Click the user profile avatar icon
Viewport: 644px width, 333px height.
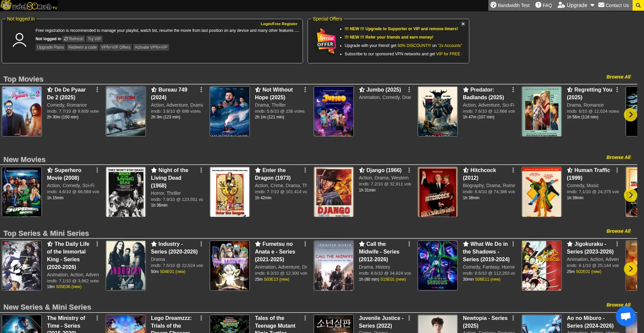click(x=19, y=40)
